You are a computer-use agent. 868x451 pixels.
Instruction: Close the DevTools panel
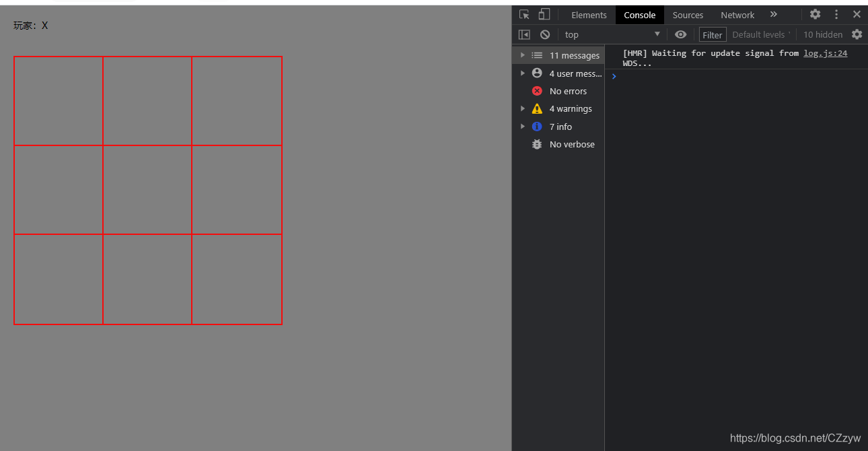(x=857, y=14)
